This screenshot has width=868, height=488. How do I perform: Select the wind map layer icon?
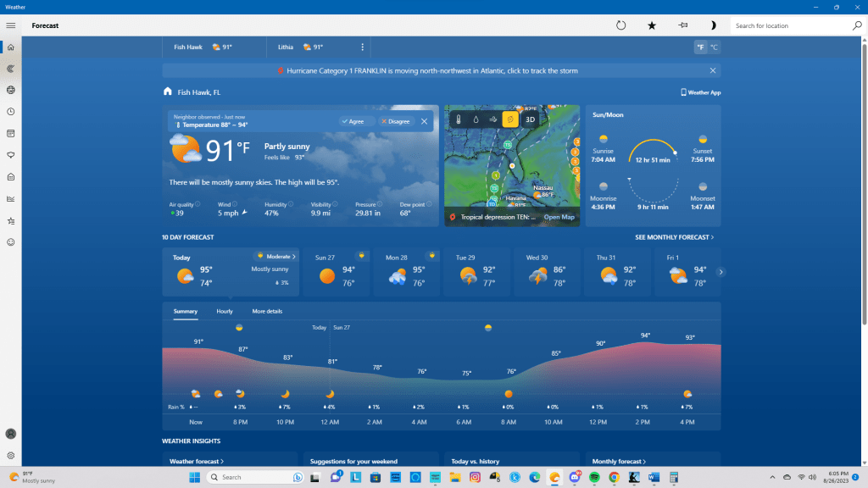492,119
